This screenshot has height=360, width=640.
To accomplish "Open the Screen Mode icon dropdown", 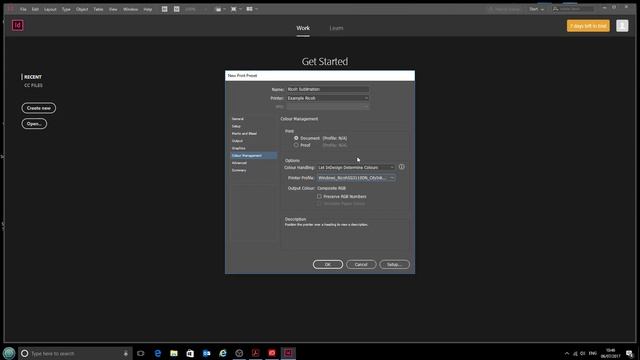I will (236, 9).
